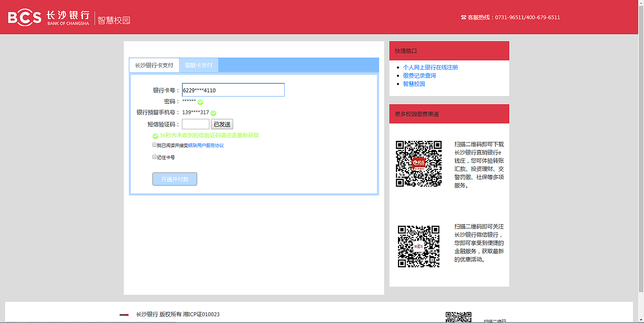Screen dimensions: 644x323
Task: Open 银联用户服务协议 link
Action: point(206,145)
